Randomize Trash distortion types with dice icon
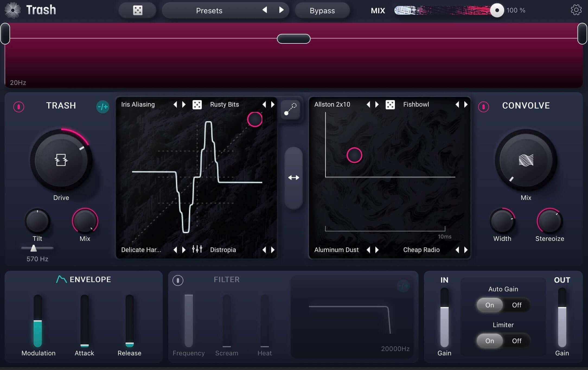The image size is (588, 370). coord(197,105)
